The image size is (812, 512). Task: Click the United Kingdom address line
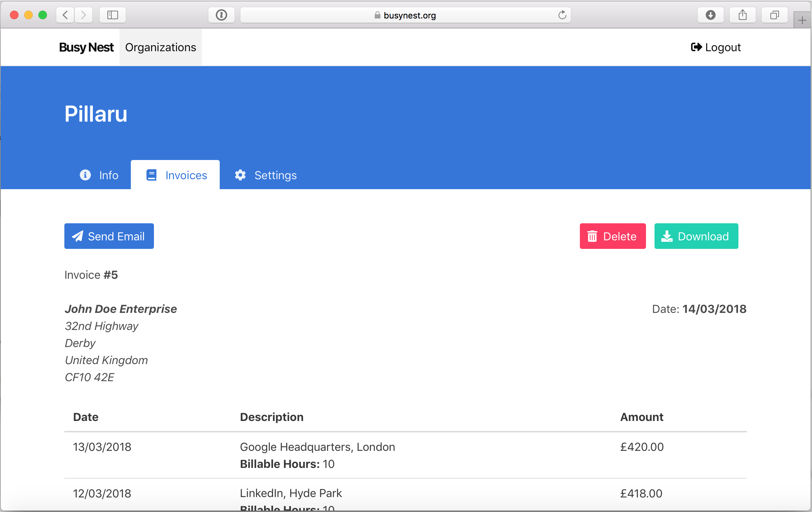pyautogui.click(x=106, y=360)
